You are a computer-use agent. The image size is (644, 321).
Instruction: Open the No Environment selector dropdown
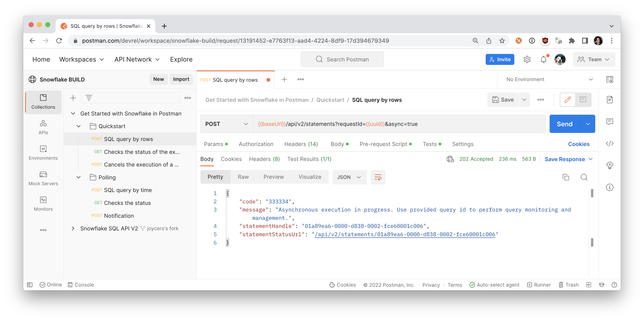pyautogui.click(x=549, y=79)
